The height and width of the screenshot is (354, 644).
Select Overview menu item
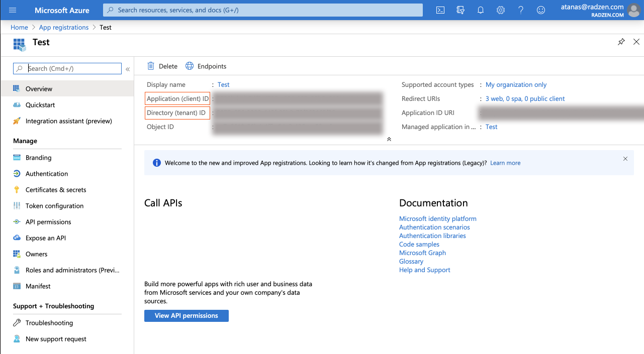coord(67,89)
